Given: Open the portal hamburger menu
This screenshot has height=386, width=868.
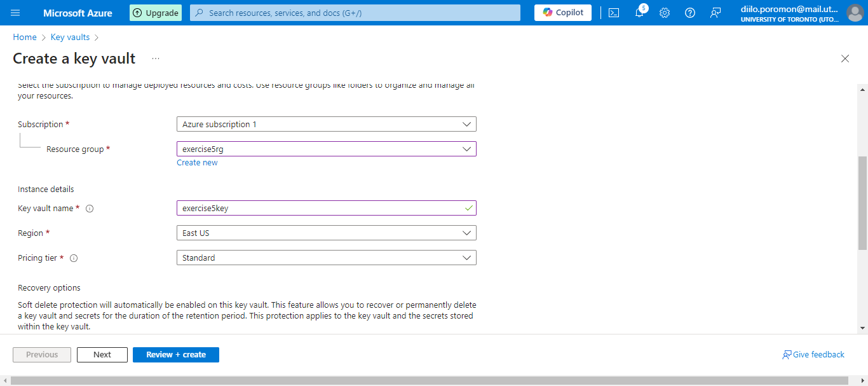Looking at the screenshot, I should (x=15, y=13).
